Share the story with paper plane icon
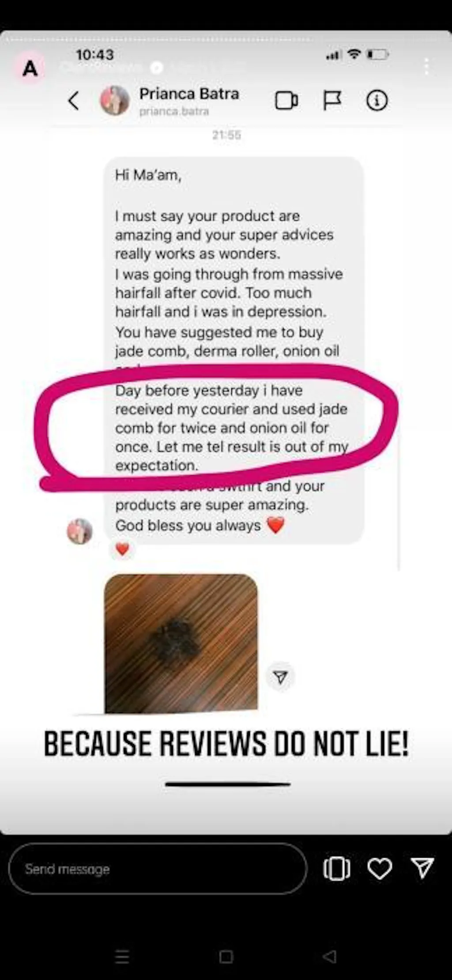 pyautogui.click(x=422, y=868)
